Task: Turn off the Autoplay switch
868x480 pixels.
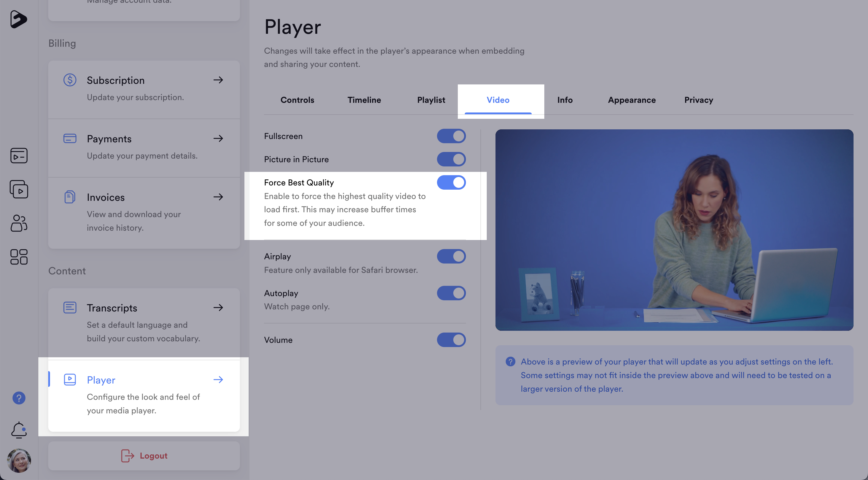Action: pos(451,293)
